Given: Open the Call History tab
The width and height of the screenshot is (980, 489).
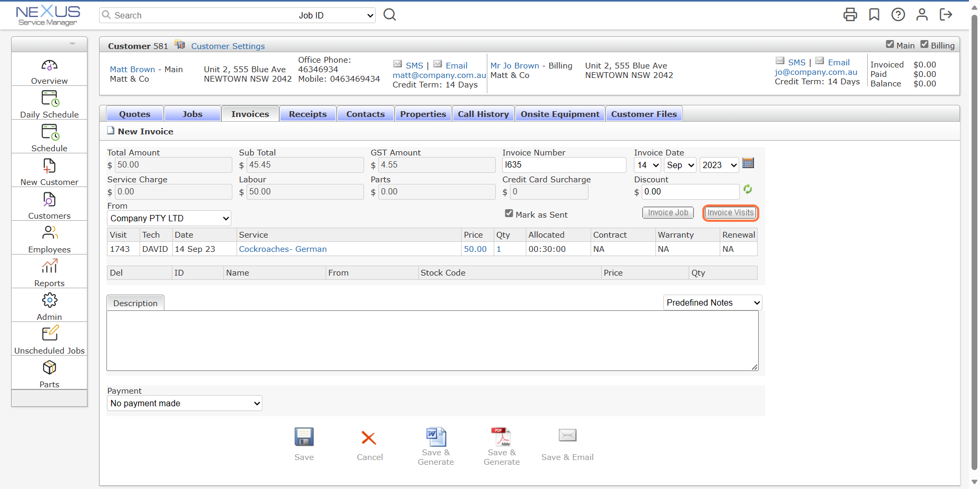Looking at the screenshot, I should (x=483, y=114).
